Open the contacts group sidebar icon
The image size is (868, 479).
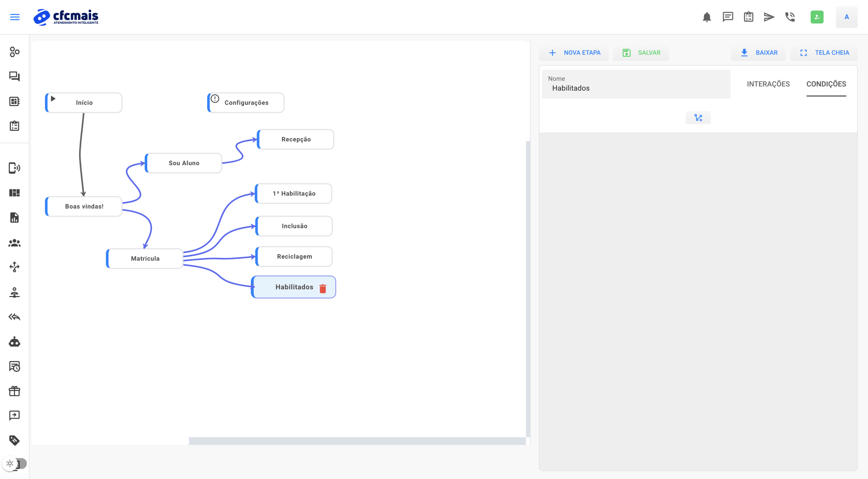[x=14, y=243]
